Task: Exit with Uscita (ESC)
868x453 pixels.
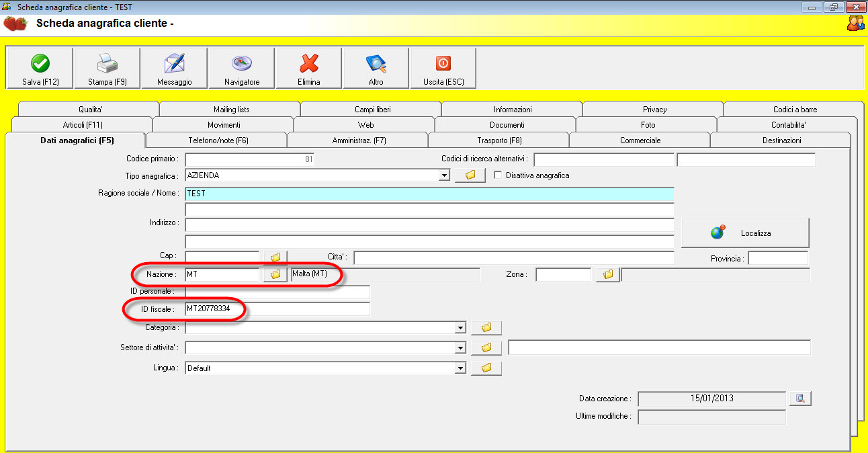Action: coord(443,68)
